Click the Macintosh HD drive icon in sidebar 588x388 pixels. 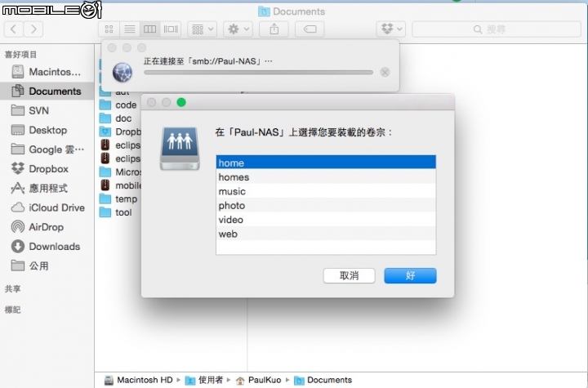pyautogui.click(x=18, y=72)
